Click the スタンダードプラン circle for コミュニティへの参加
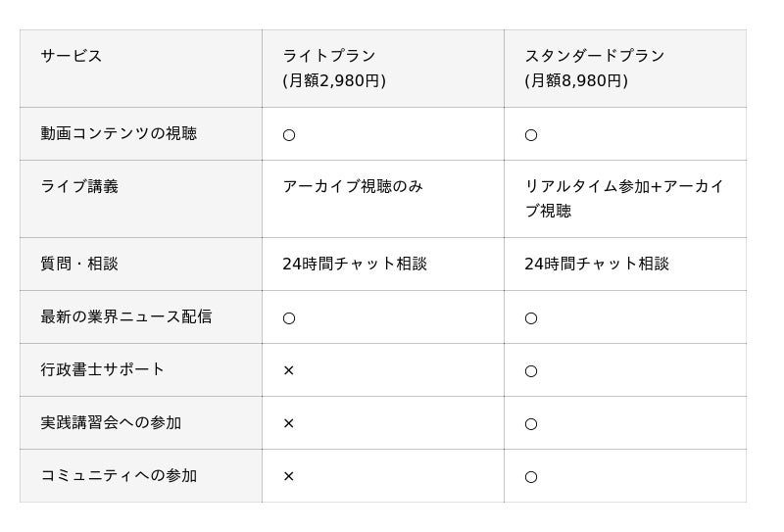Viewport: 784px width, 532px height. pos(531,477)
